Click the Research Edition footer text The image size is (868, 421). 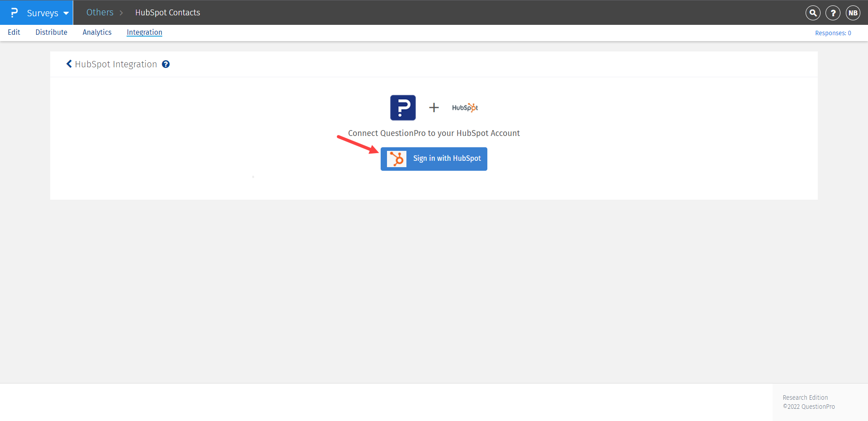[806, 398]
